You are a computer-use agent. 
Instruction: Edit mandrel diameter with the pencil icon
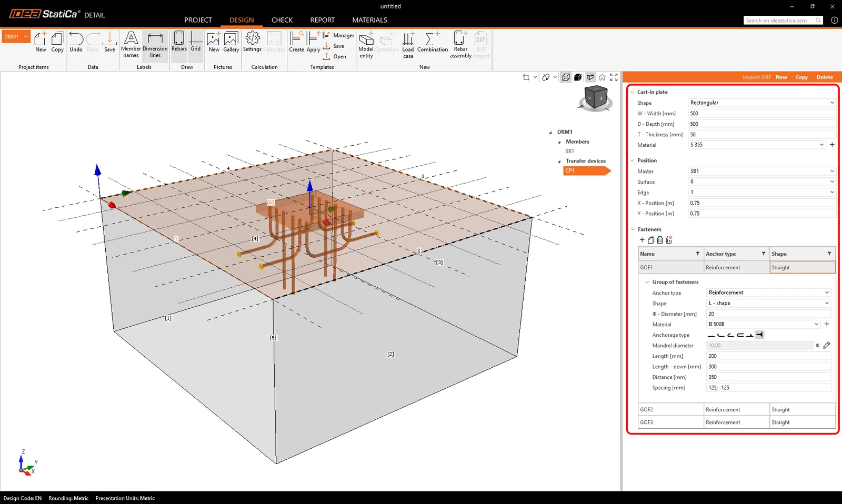tap(827, 346)
